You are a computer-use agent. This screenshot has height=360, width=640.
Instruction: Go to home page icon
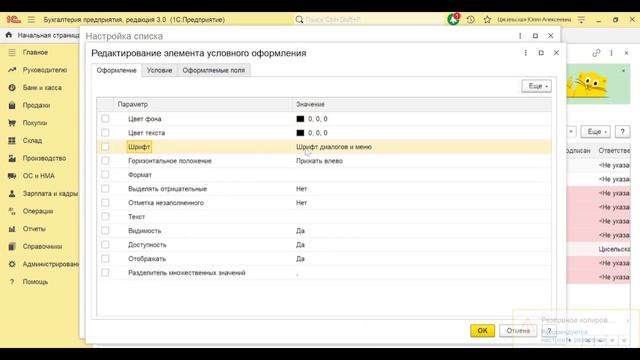9,36
